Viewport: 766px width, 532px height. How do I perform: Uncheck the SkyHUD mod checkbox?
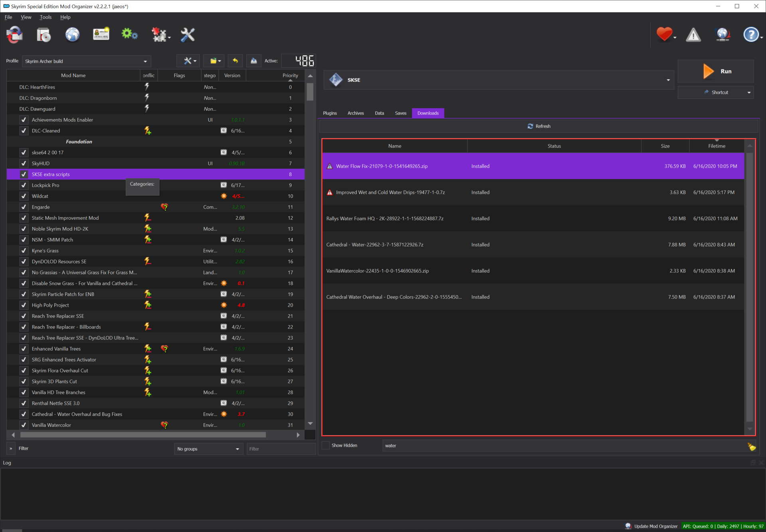[x=24, y=164]
